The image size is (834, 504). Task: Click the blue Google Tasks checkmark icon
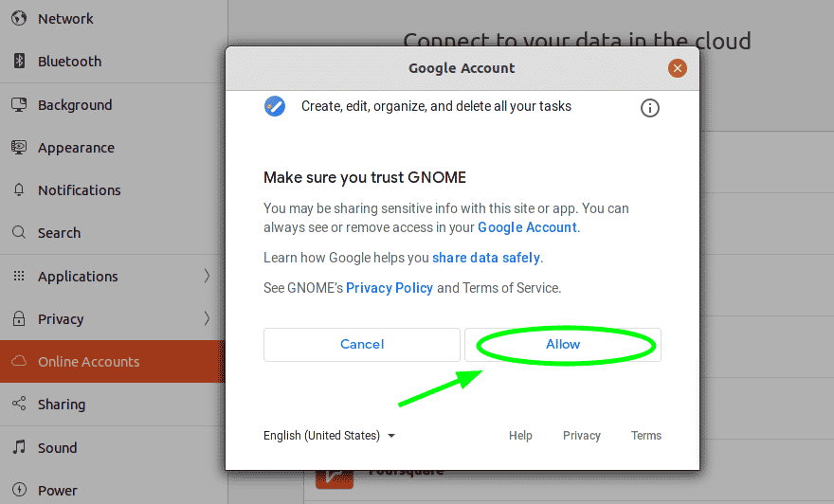point(275,106)
